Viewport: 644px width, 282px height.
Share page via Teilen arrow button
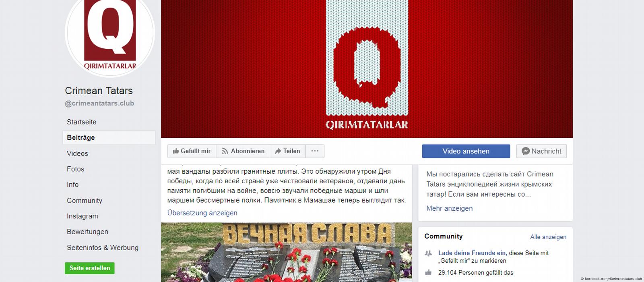click(x=288, y=151)
